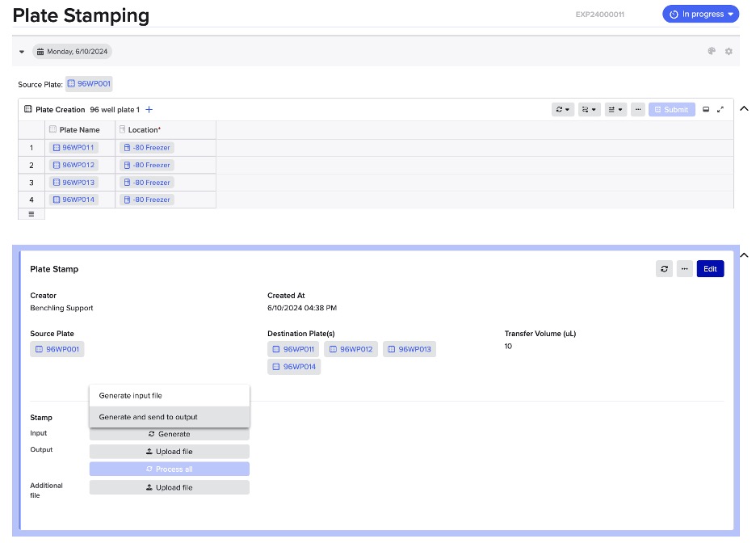Viewport: 756px width, 543px height.
Task: Click the panel layout icon next to Submit
Action: pyautogui.click(x=705, y=110)
